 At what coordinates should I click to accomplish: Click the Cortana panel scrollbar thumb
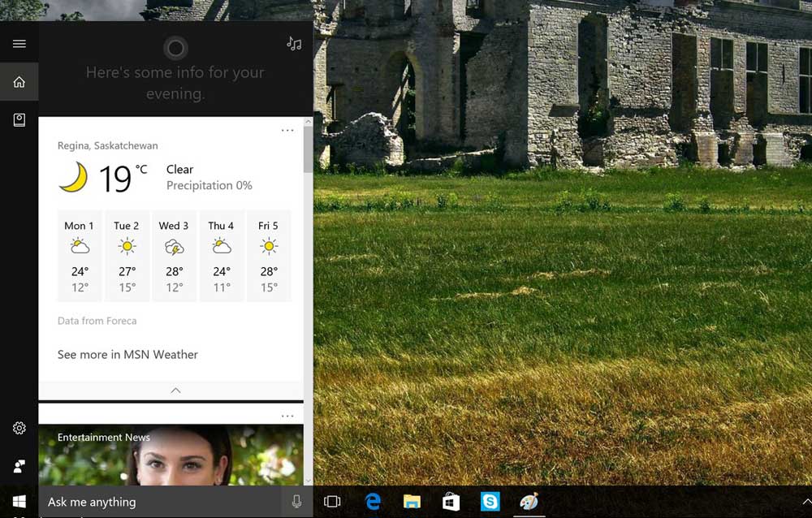click(x=308, y=149)
